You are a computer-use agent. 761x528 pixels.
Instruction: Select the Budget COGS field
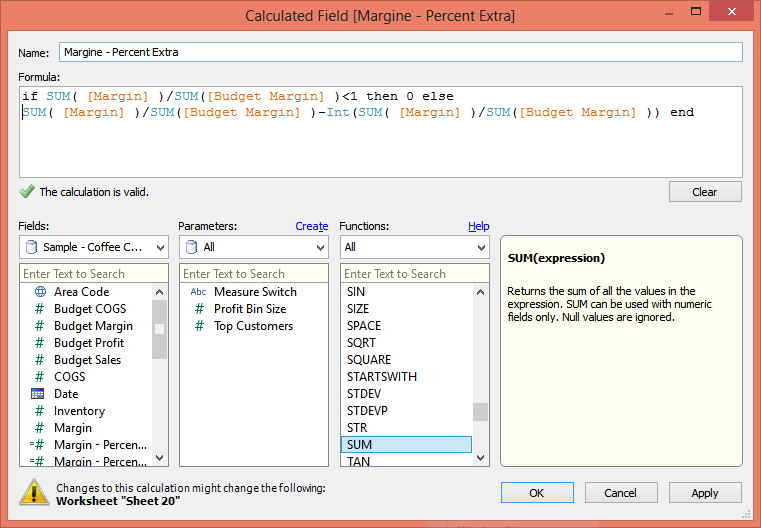click(x=90, y=309)
